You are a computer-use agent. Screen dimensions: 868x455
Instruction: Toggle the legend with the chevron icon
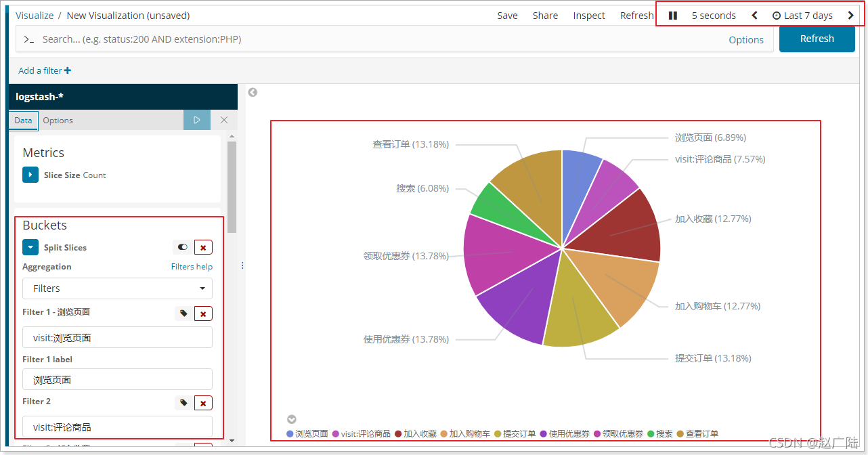pos(292,419)
